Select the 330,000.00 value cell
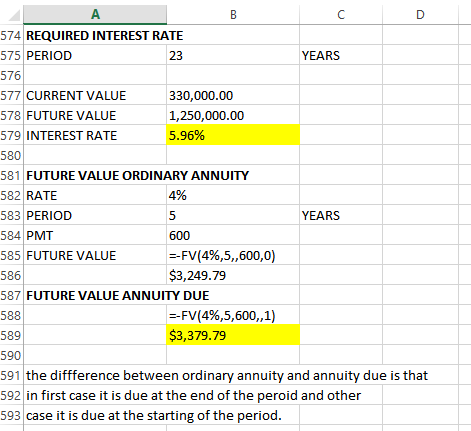The height and width of the screenshot is (431, 471). [233, 95]
